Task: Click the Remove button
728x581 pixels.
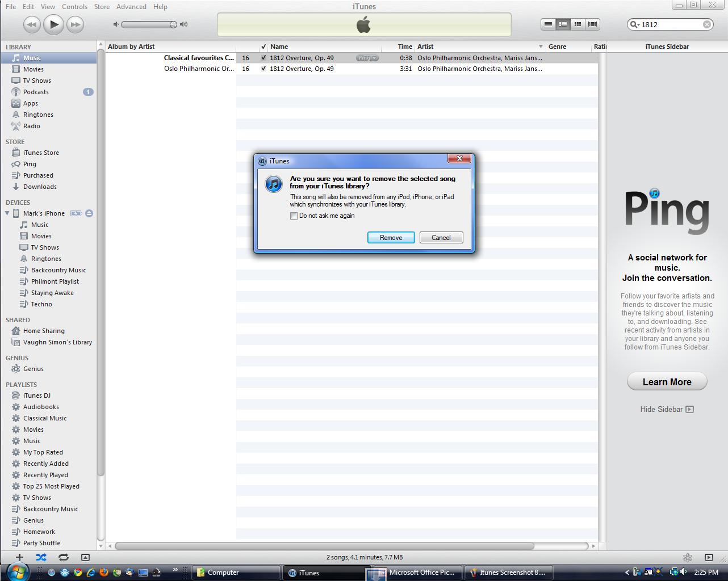Action: click(391, 238)
